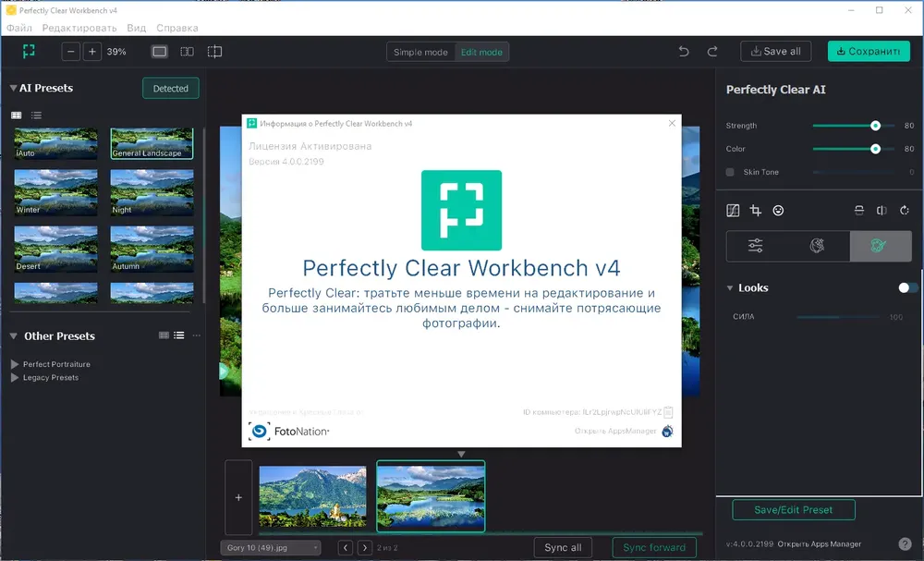
Task: Click the face detection smiley icon
Action: 778,211
